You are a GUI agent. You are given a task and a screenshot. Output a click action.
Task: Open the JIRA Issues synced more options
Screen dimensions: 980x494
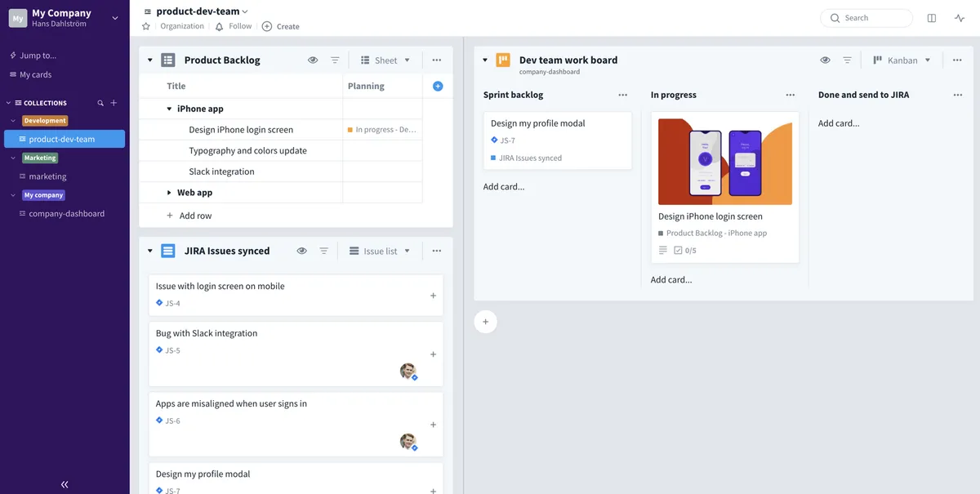pos(437,251)
